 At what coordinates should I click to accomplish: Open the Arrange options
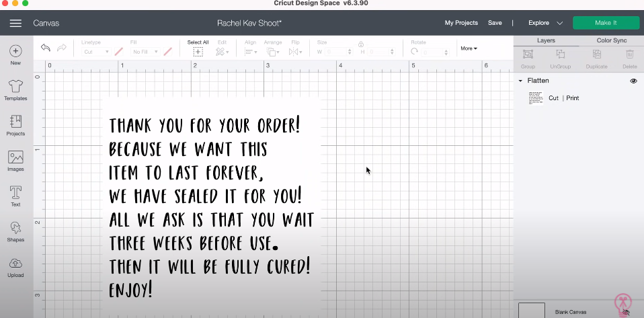pyautogui.click(x=273, y=52)
